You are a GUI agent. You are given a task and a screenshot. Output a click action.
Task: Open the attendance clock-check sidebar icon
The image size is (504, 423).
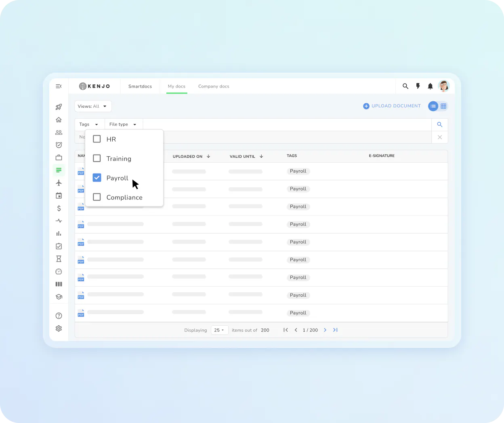coord(59,145)
